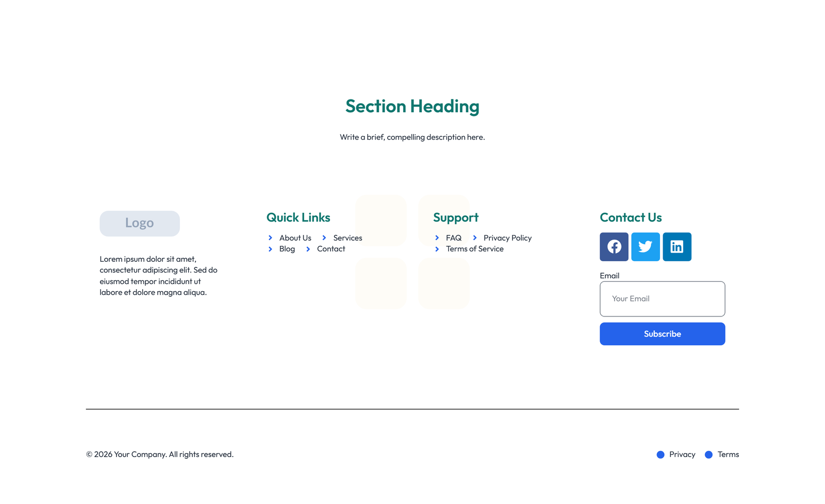Click the Section Heading title
The height and width of the screenshot is (504, 825).
[412, 107]
